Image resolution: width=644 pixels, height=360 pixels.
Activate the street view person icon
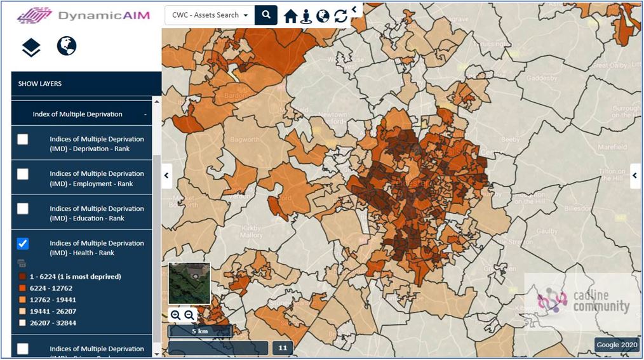[x=306, y=17]
